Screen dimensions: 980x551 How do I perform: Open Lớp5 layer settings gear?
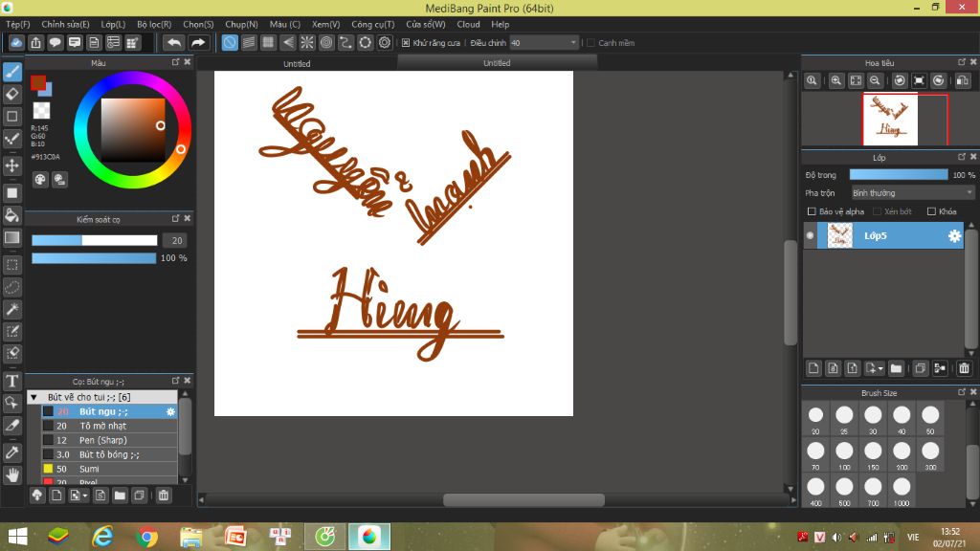tap(954, 235)
